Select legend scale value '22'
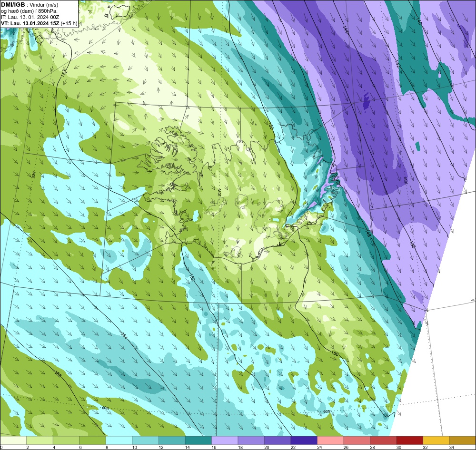Screen dimensions: 476x450 (293, 447)
